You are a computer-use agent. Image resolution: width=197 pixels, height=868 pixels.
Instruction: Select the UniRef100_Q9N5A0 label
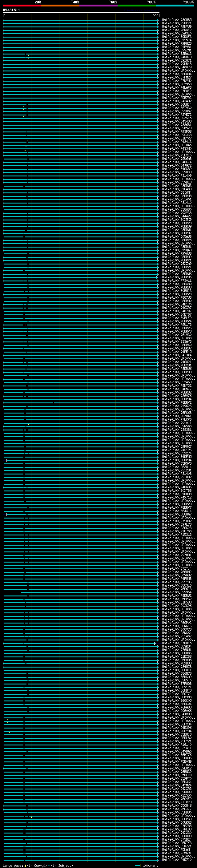tap(177, 426)
